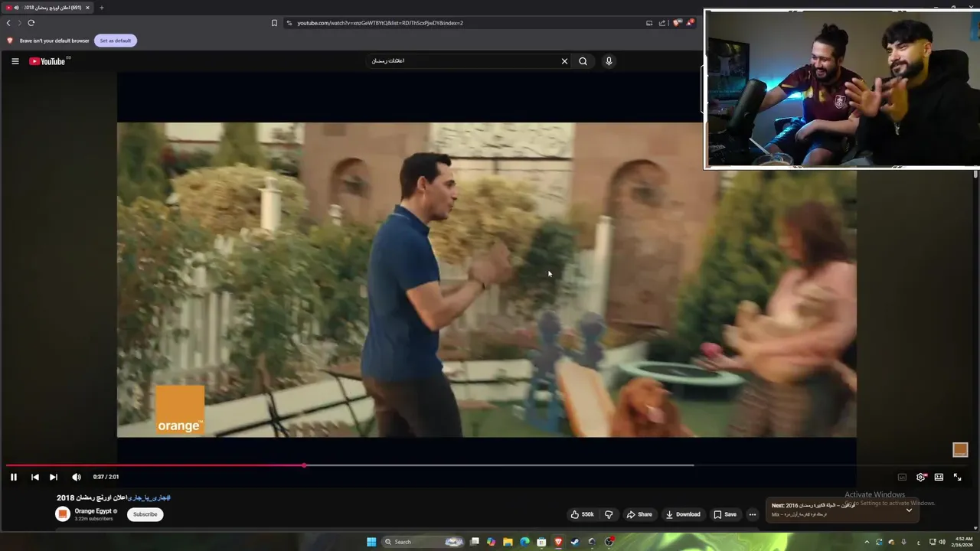Click the orange channel watermark on video
Screen dimensions: 980x551
(x=960, y=450)
